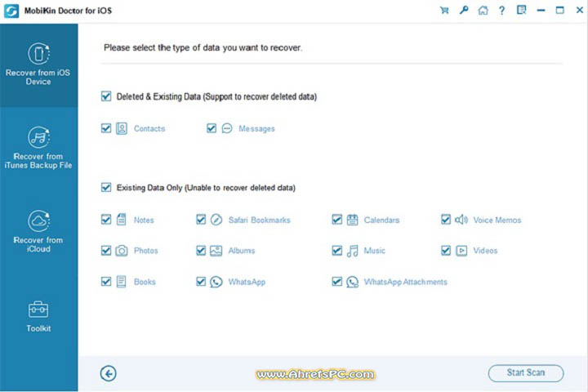588x392 pixels.
Task: Click the WhatsApp phone bubble icon
Action: coord(216,282)
